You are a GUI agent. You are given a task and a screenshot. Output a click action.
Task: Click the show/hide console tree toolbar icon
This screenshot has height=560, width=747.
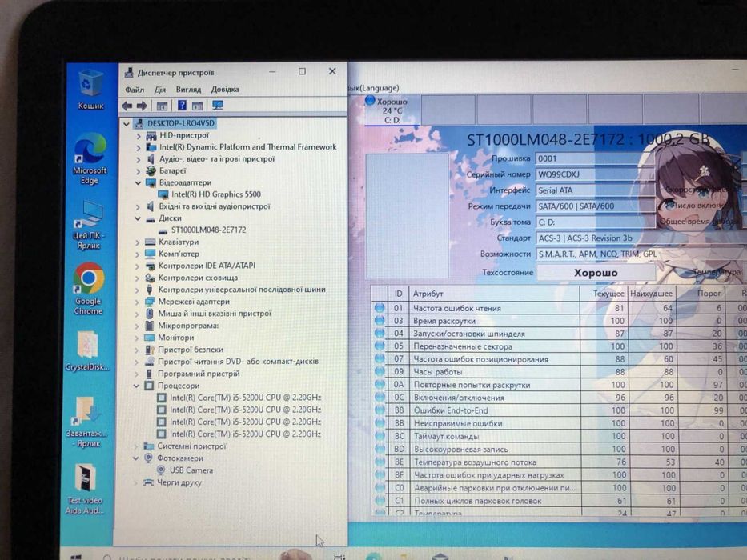point(162,106)
